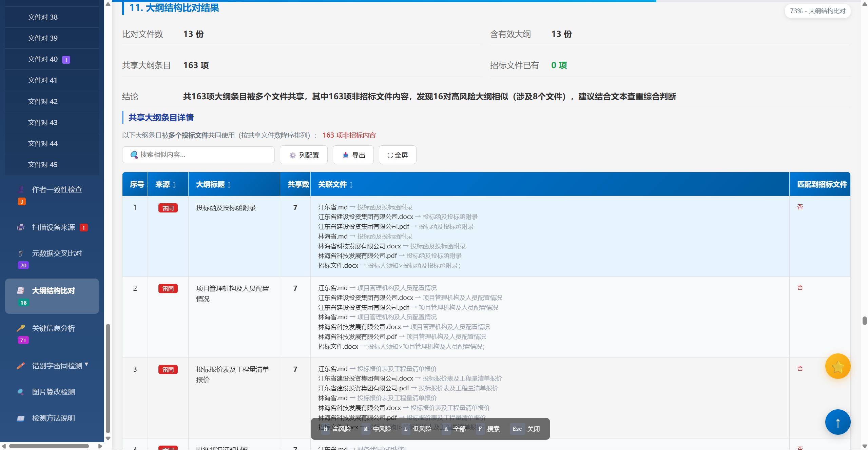The height and width of the screenshot is (450, 868).
Task: Click the key information analysis key icon
Action: click(x=21, y=328)
